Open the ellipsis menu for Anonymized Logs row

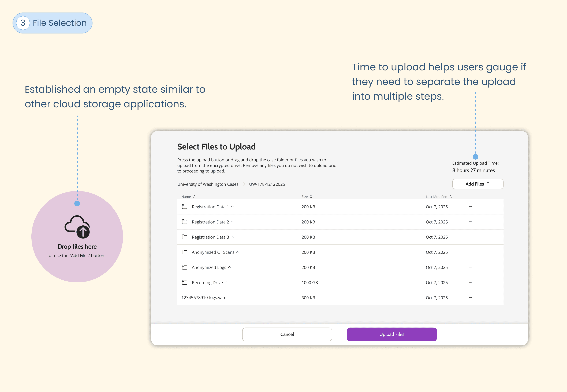point(470,267)
